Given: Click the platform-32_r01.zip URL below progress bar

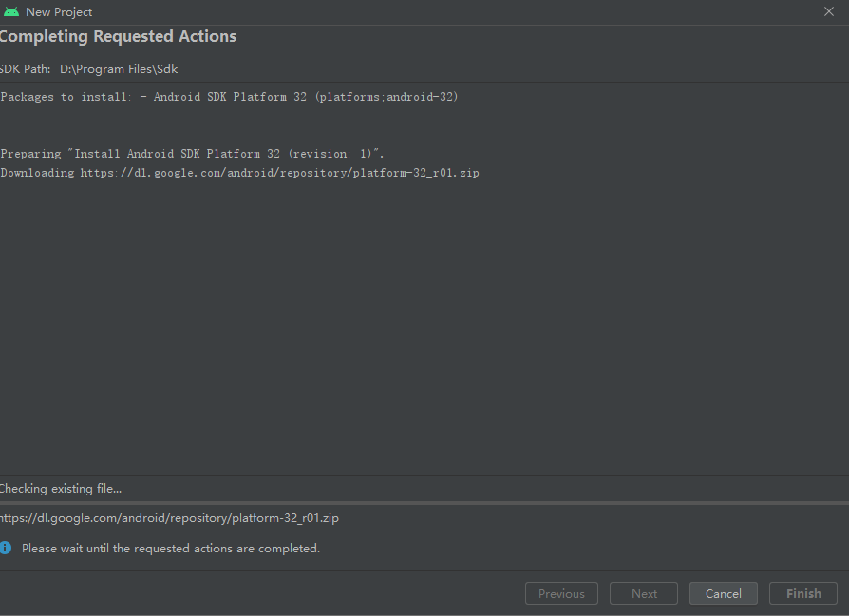Looking at the screenshot, I should click(169, 518).
